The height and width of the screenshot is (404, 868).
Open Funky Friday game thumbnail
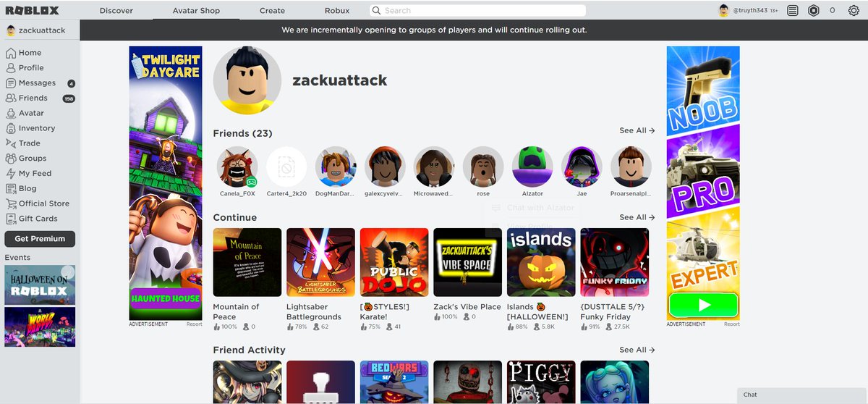614,262
